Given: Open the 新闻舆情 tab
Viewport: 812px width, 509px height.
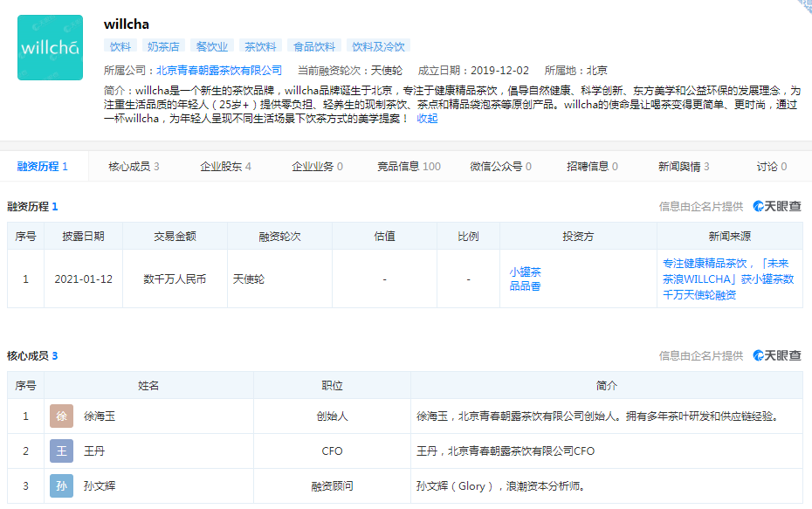Looking at the screenshot, I should pyautogui.click(x=684, y=166).
